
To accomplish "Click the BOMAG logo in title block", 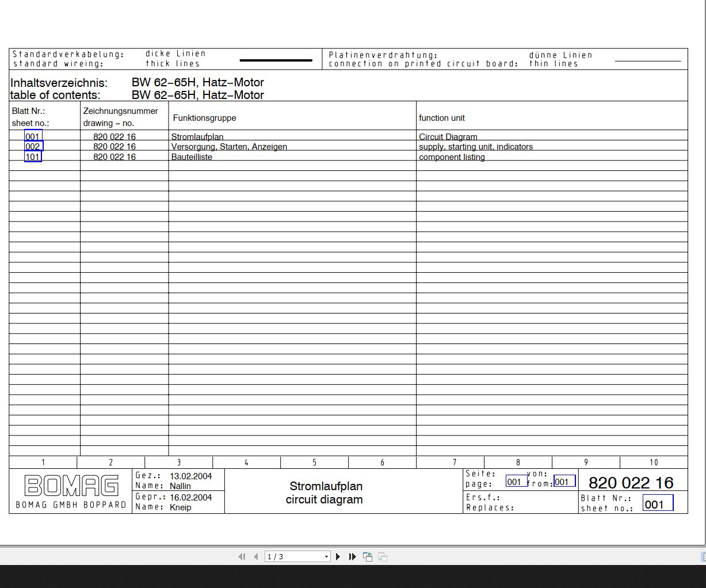I will click(x=71, y=486).
